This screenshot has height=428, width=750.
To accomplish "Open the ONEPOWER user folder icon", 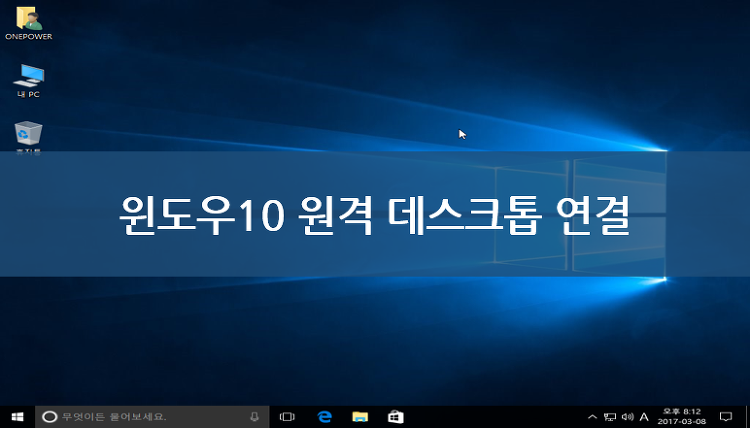I will pos(29,23).
